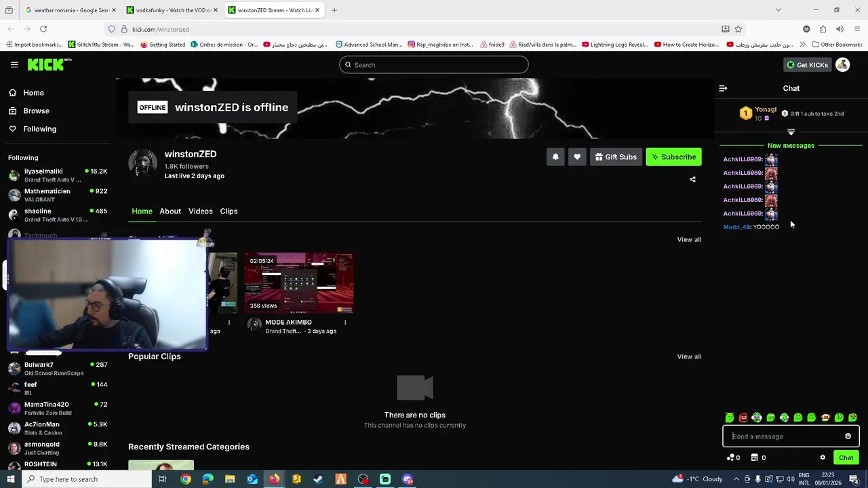This screenshot has height=488, width=868.
Task: Insert the red angry emote
Action: [x=743, y=418]
